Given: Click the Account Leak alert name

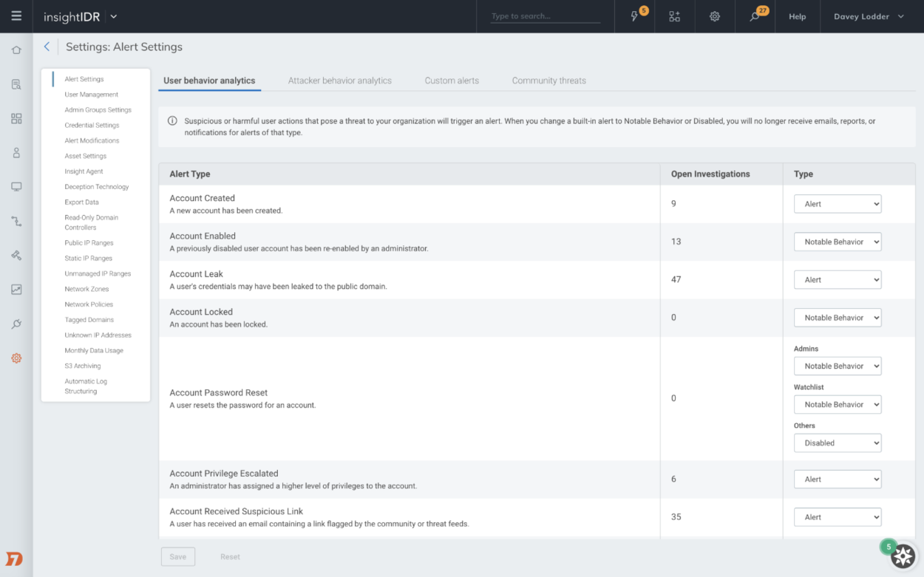Looking at the screenshot, I should [x=197, y=274].
